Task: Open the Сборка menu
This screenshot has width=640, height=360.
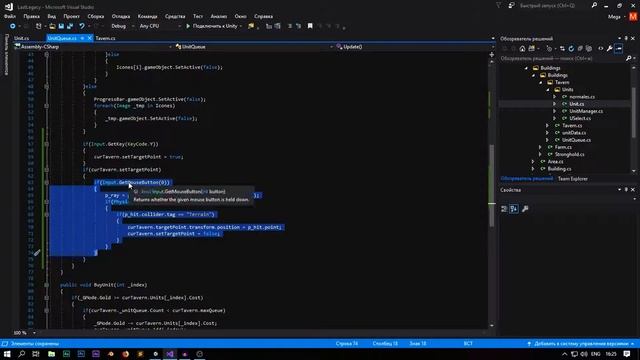Action: [x=96, y=16]
